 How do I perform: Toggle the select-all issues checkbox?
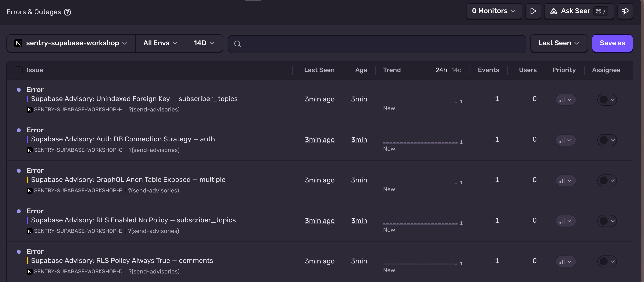click(x=19, y=70)
